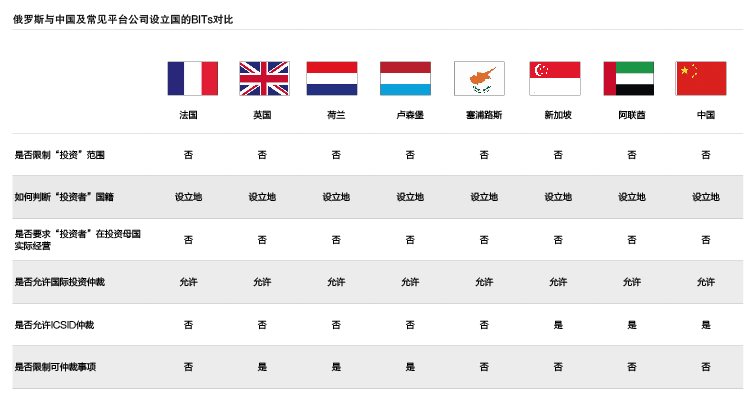Click the 卢森堡 column label

[x=410, y=115]
